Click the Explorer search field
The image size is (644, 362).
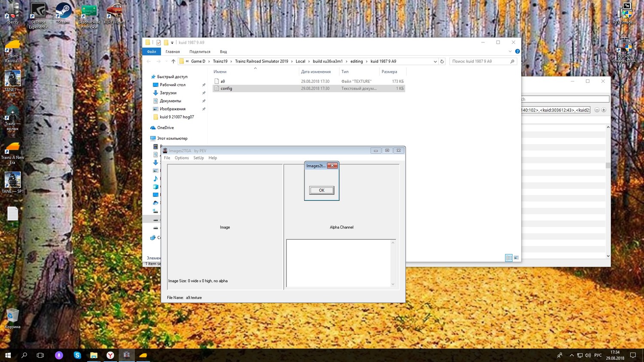point(479,61)
